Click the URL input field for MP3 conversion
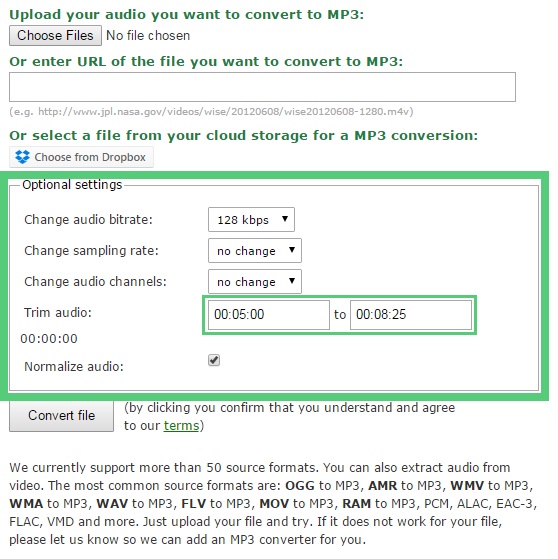Image resolution: width=558 pixels, height=559 pixels. tap(262, 87)
